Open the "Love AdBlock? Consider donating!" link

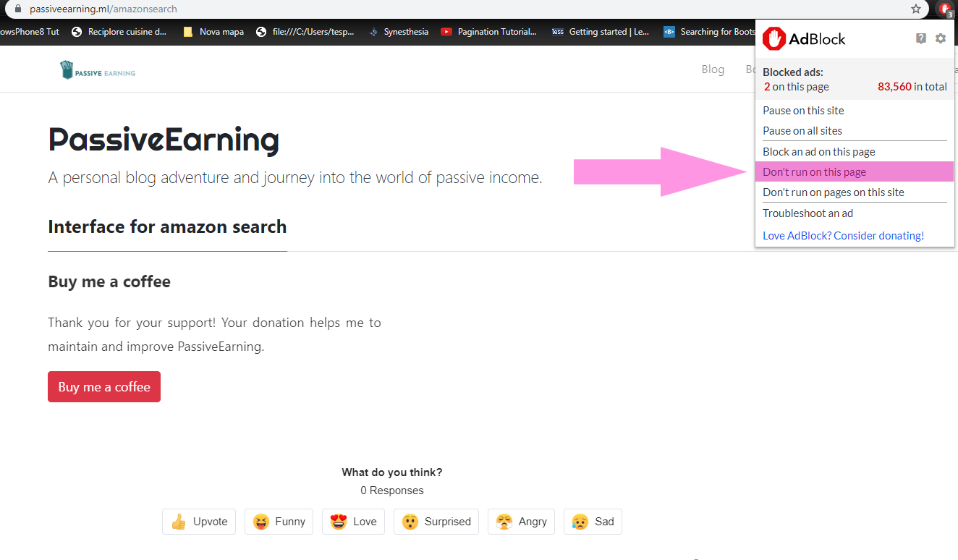point(843,236)
